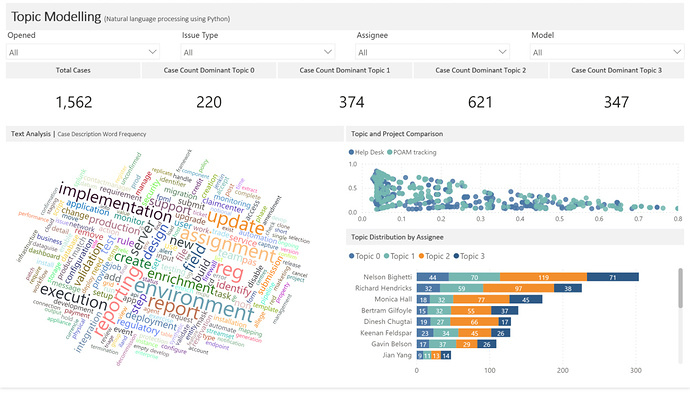Select Bertram Gilfoyle's Topic 2 segment 55
This screenshot has height=393, width=690.
tap(471, 311)
